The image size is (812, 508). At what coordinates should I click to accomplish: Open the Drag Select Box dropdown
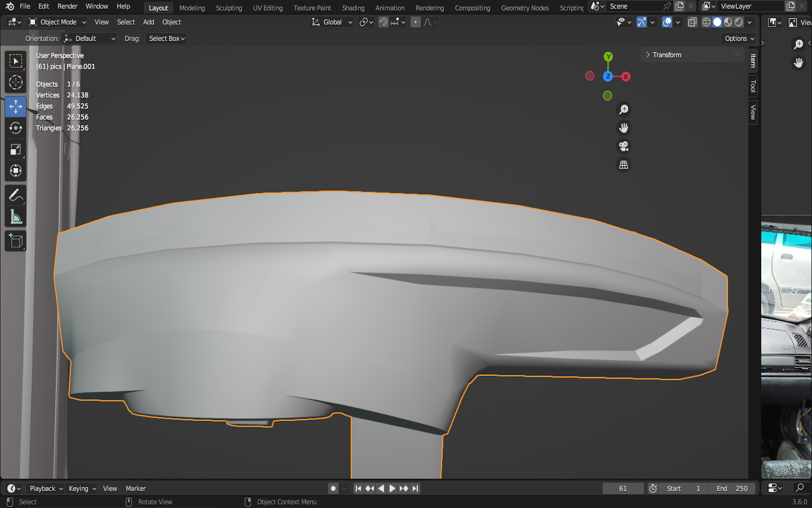coord(166,38)
